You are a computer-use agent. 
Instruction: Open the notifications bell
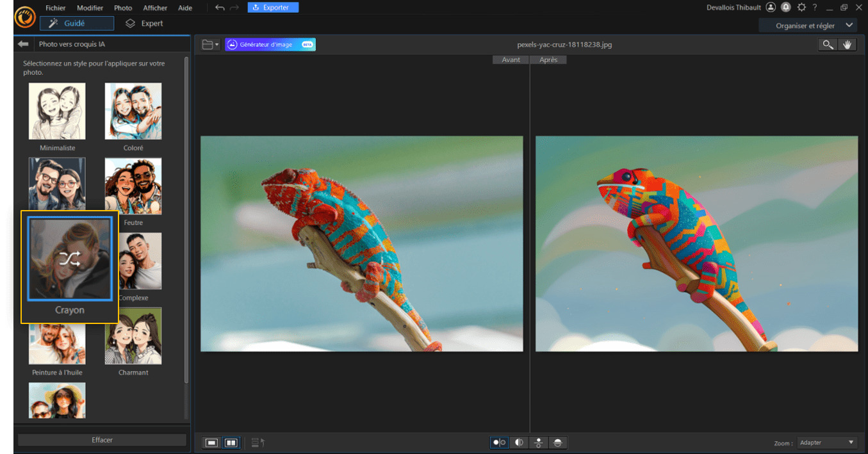[x=785, y=8]
